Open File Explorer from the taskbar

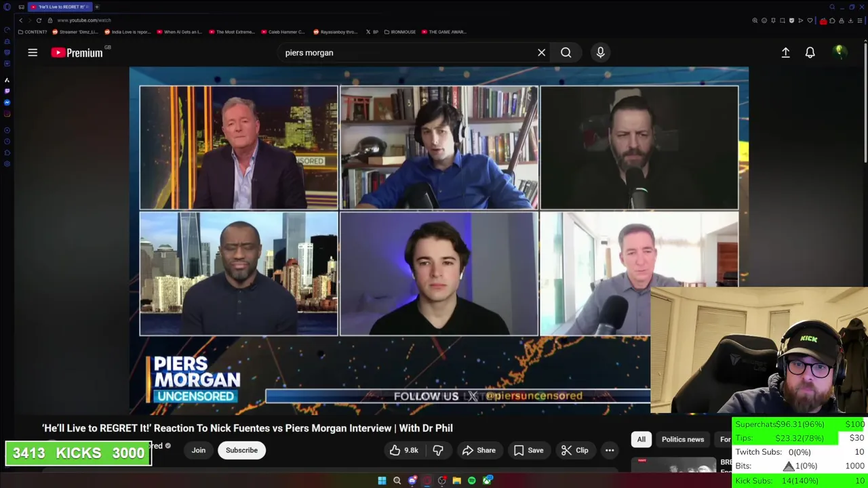pyautogui.click(x=456, y=481)
